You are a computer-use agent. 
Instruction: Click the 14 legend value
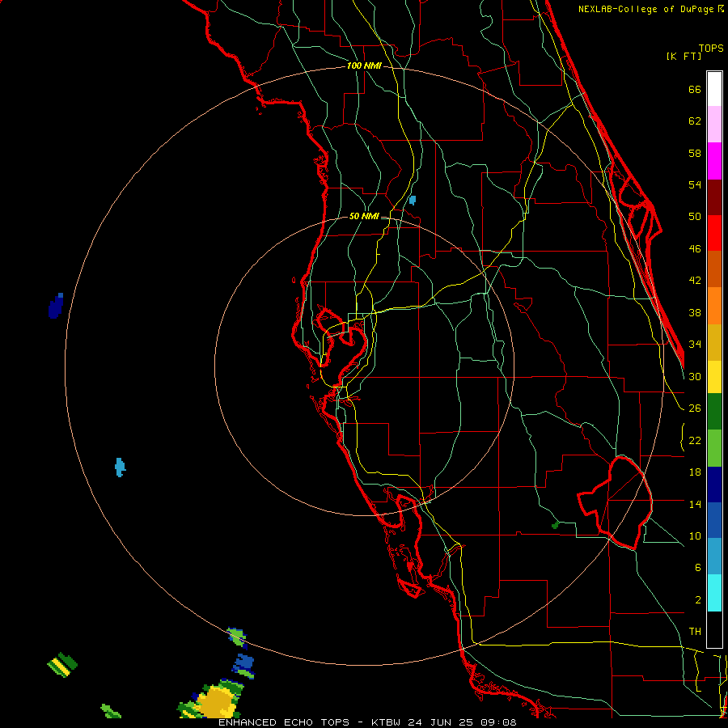[x=695, y=504]
